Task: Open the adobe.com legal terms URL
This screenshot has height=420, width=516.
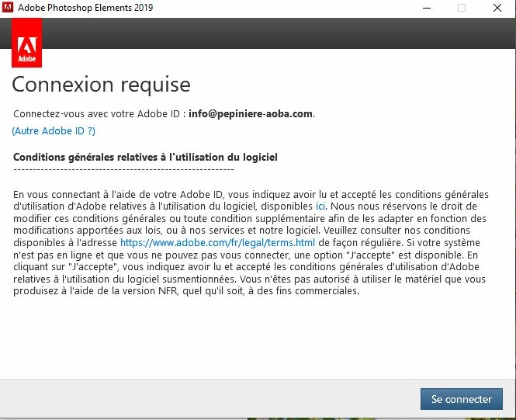Action: 217,242
